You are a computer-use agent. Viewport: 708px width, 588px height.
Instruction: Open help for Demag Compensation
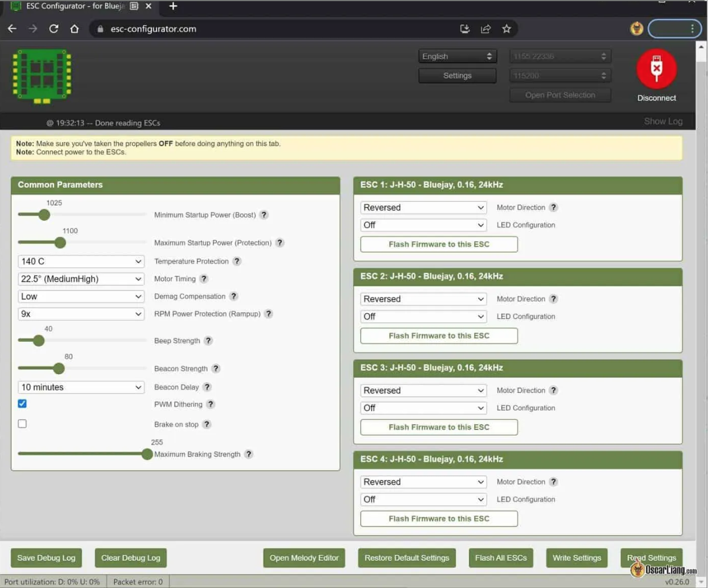[x=233, y=296]
